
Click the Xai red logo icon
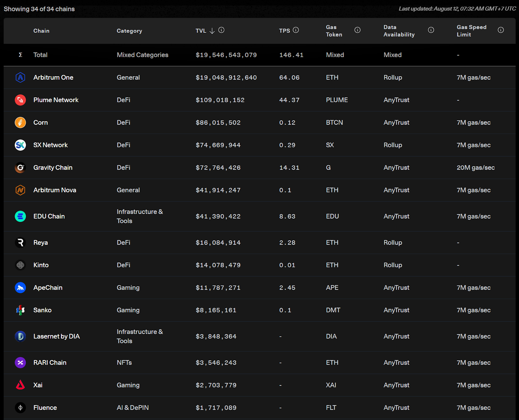click(x=20, y=385)
